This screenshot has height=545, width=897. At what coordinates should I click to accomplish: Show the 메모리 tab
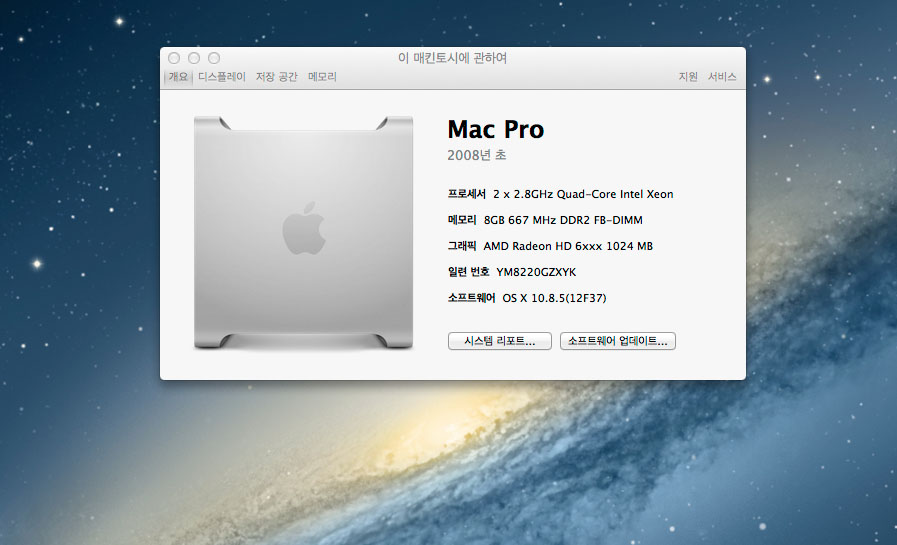click(322, 77)
